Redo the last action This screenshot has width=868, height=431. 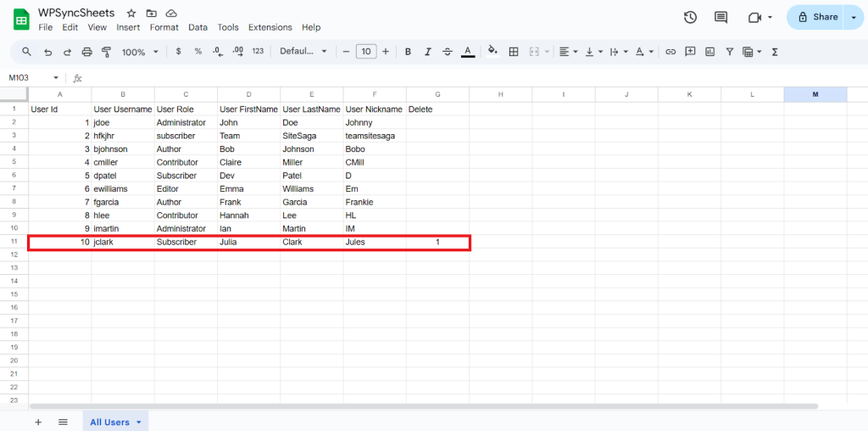click(68, 52)
